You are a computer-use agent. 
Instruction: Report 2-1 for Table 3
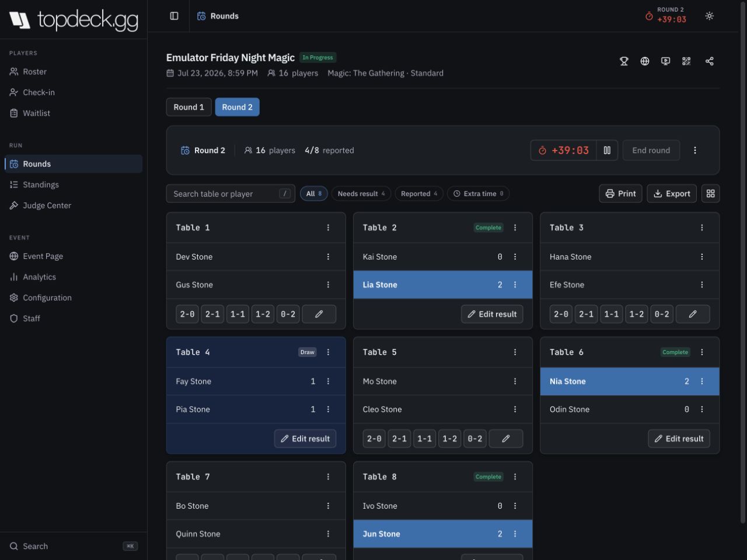click(x=586, y=314)
